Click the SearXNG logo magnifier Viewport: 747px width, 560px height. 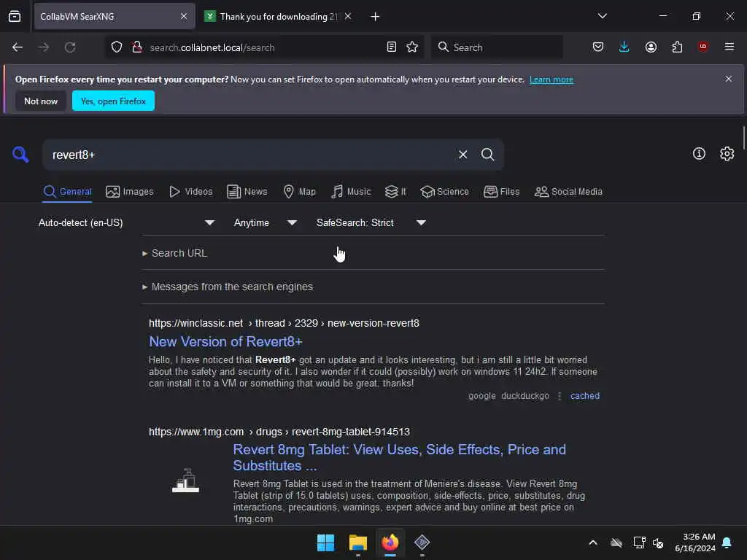20,155
